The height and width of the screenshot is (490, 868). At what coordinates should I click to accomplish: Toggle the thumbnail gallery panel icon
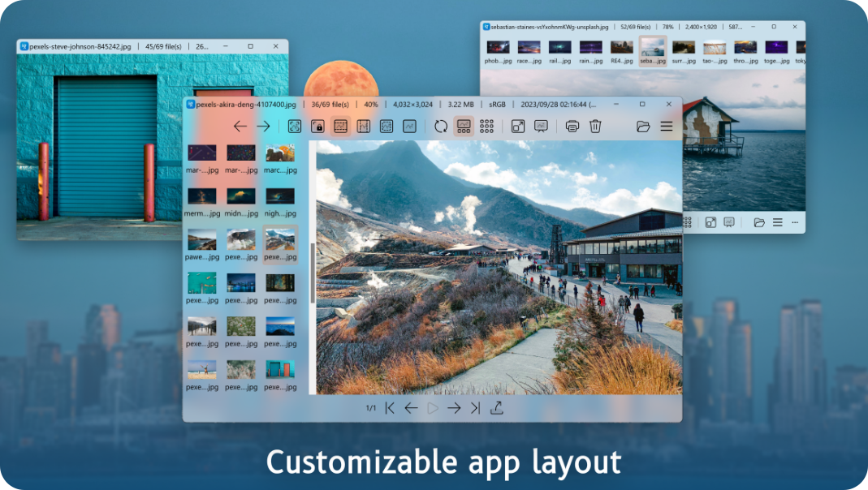464,126
